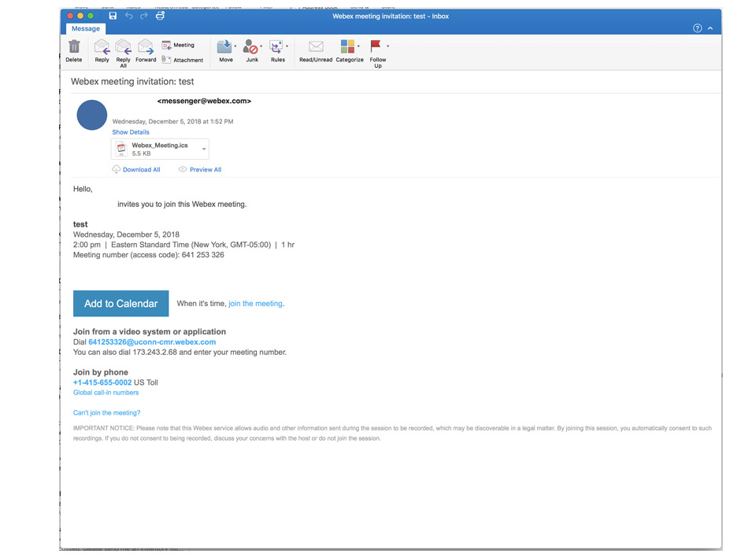This screenshot has height=554, width=756.
Task: Select the Message ribbon tab
Action: click(x=86, y=28)
